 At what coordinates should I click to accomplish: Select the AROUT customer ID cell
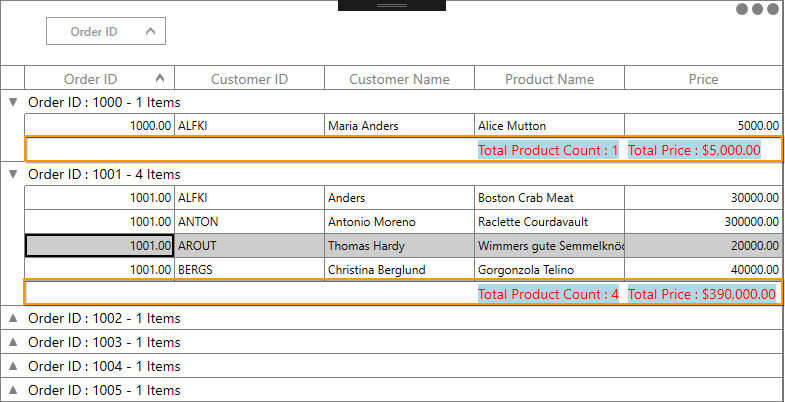click(x=249, y=246)
